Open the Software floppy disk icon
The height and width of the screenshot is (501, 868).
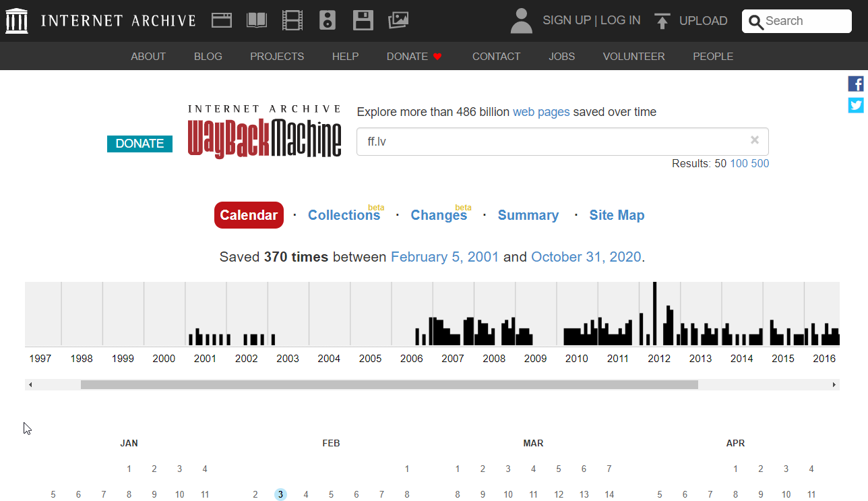363,20
